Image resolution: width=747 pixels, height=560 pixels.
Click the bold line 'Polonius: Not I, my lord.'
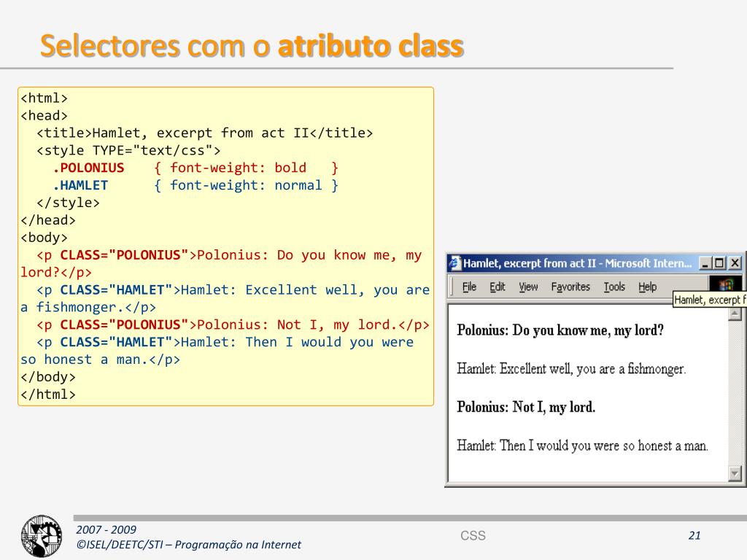526,407
